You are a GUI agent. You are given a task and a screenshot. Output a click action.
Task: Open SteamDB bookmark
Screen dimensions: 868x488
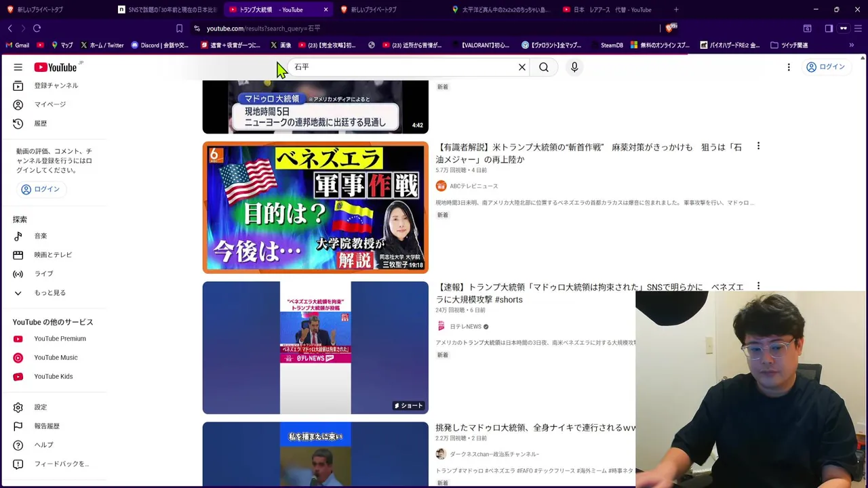[x=607, y=45]
